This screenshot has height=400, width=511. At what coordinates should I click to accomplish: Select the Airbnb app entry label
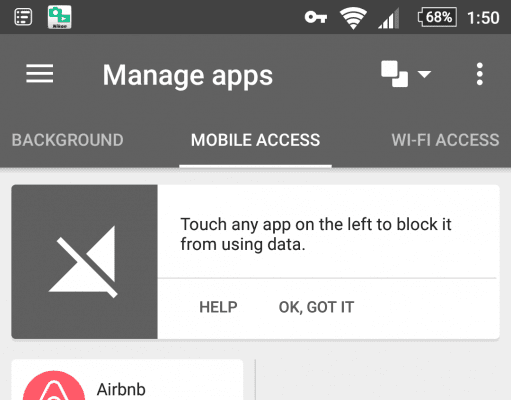click(121, 389)
